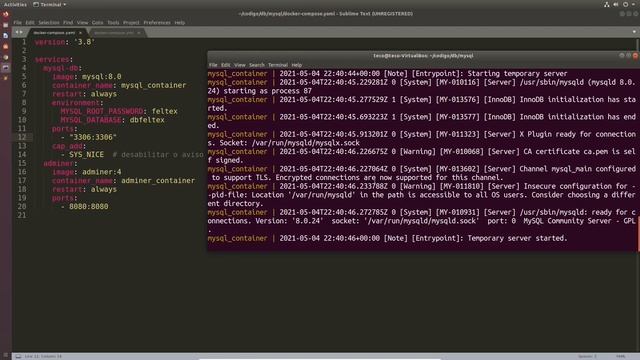
Task: Close the inactive second Sublime tab
Action: click(x=139, y=33)
